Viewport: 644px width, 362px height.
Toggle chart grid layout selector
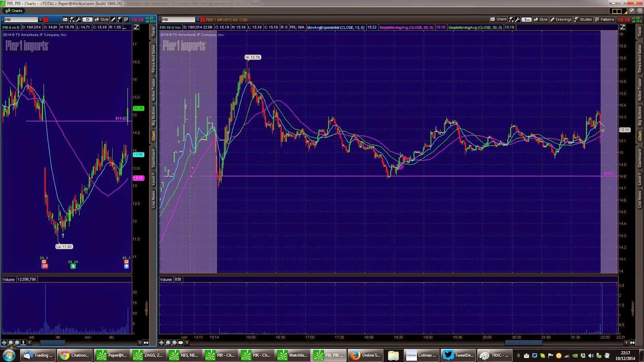[618, 11]
